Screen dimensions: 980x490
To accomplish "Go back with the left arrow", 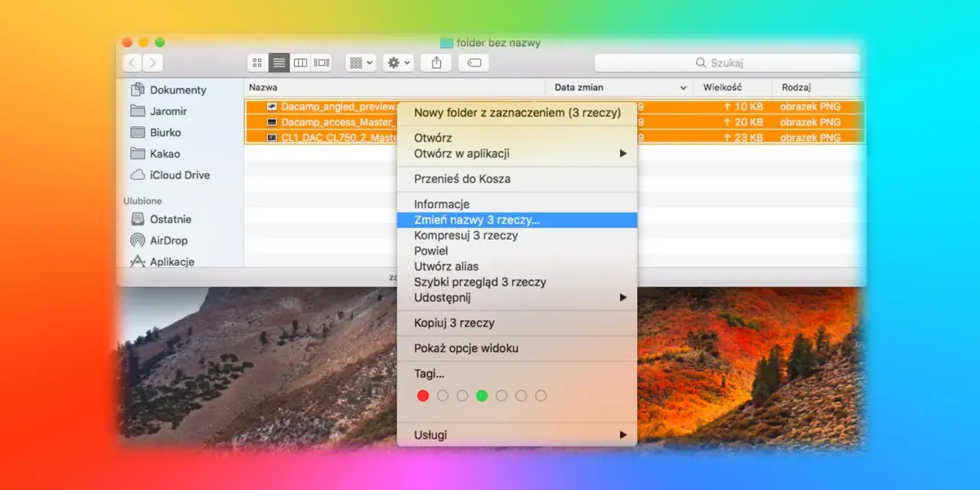I will tap(132, 63).
